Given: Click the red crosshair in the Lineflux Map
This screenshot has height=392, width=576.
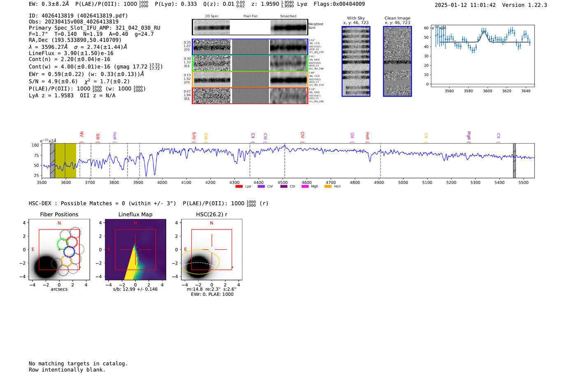Looking at the screenshot, I should coord(135,249).
